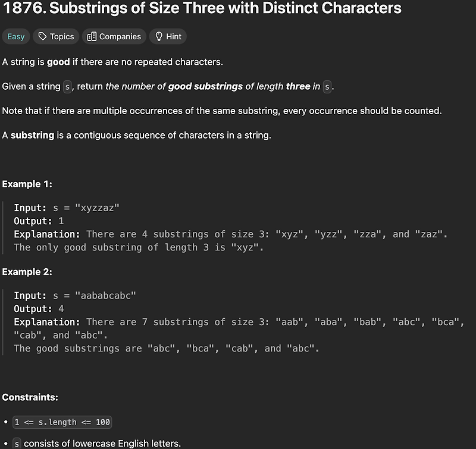Show the Hint for this problem
This screenshot has height=449, width=476.
tap(168, 36)
